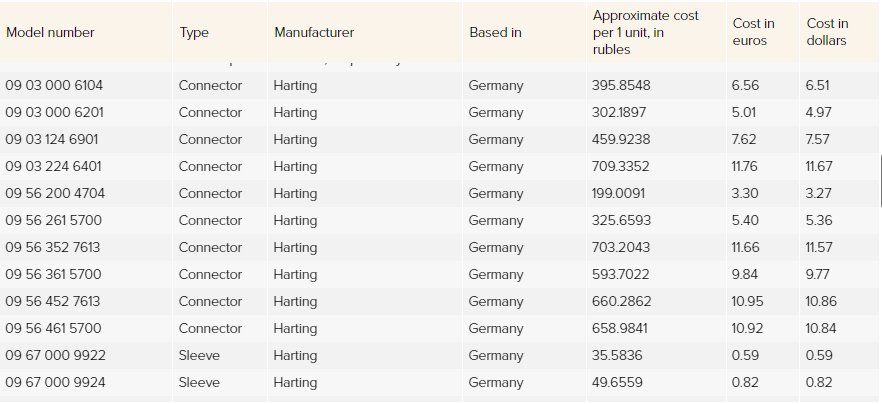Select model number 09 03 000 6104
Screen dimensions: 882x404
point(54,86)
